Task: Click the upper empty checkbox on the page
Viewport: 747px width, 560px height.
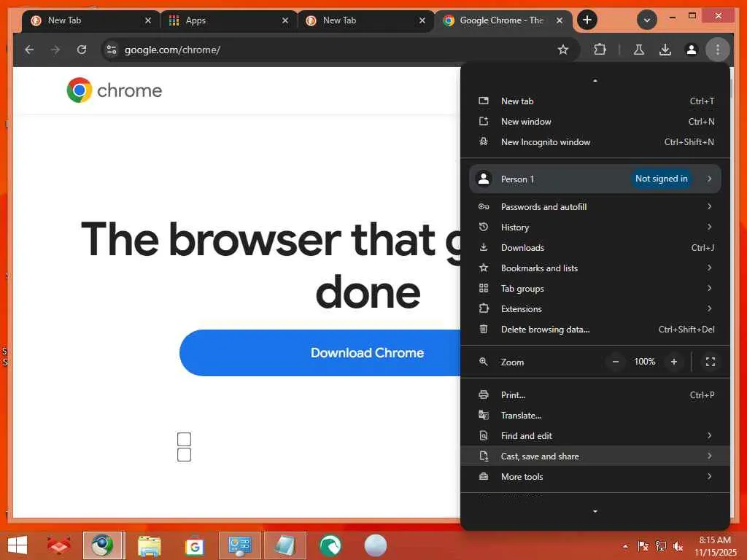Action: [x=185, y=439]
